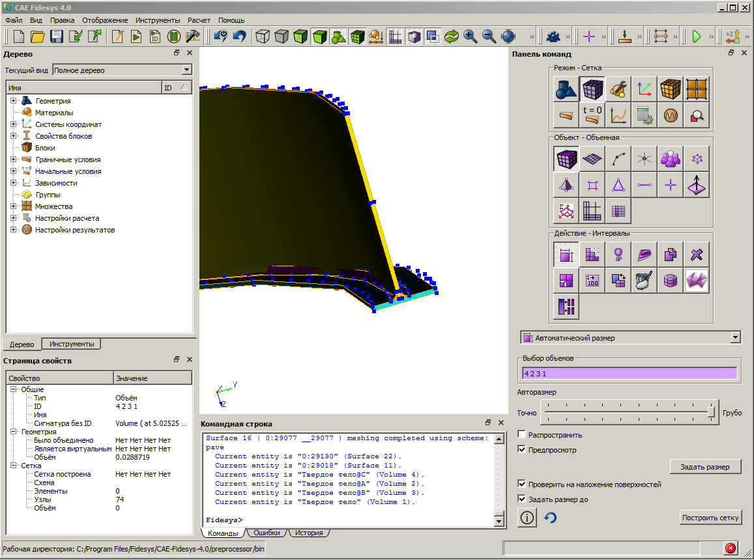Toggle the Предпросмотр checkbox

pos(522,449)
